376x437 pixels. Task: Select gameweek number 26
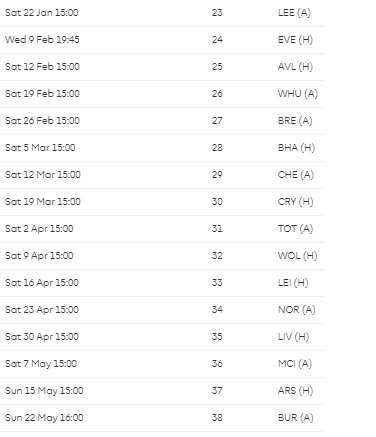pyautogui.click(x=217, y=94)
